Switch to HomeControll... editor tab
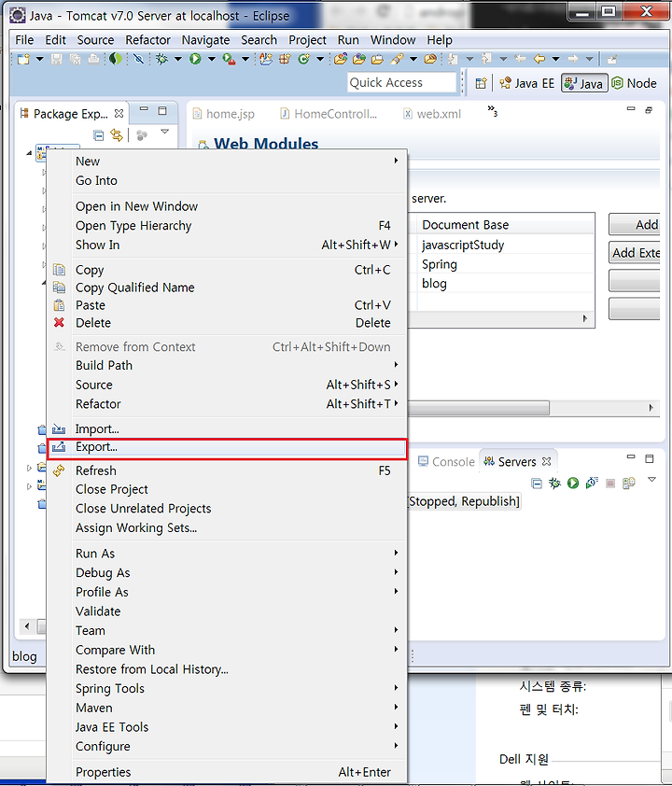 (x=329, y=114)
